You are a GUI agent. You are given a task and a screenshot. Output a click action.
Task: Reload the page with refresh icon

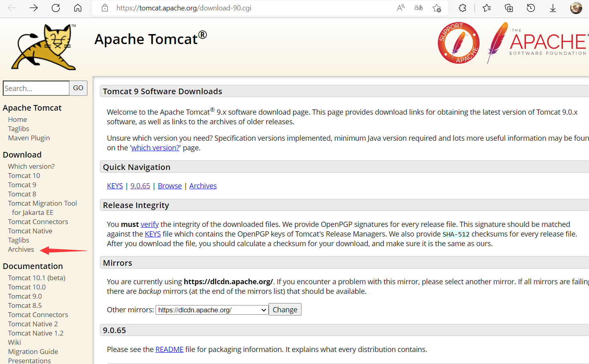click(x=56, y=8)
